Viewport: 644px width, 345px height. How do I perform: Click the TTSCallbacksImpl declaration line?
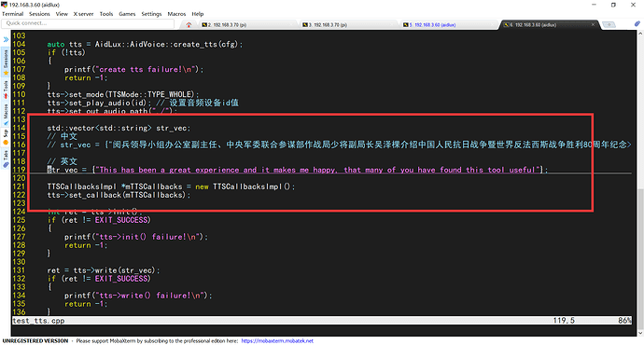[x=171, y=186]
